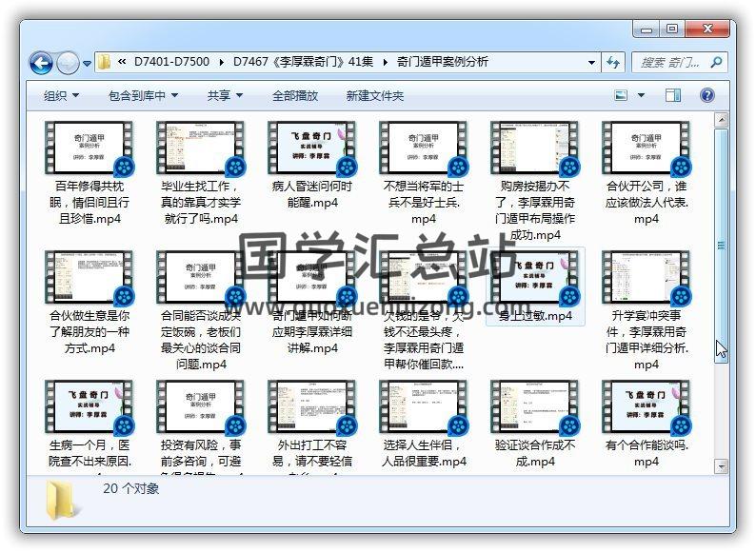Open the recent locations dropdown arrow
The height and width of the screenshot is (553, 756).
(x=88, y=64)
